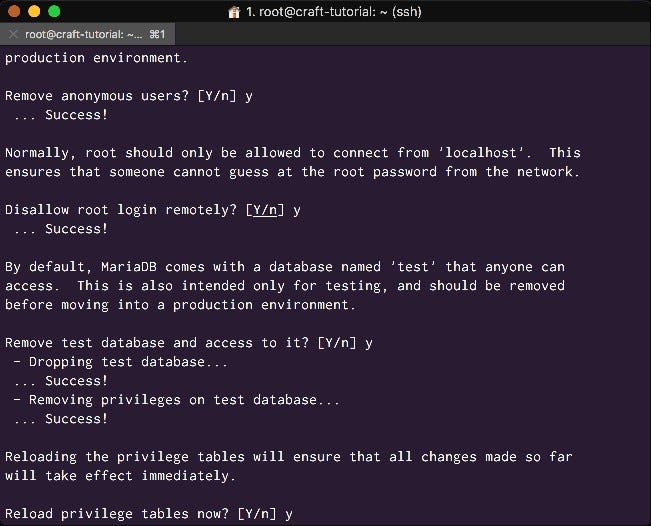This screenshot has height=526, width=651.
Task: Click the 'Removing privileges on test database...' line
Action: [x=176, y=400]
